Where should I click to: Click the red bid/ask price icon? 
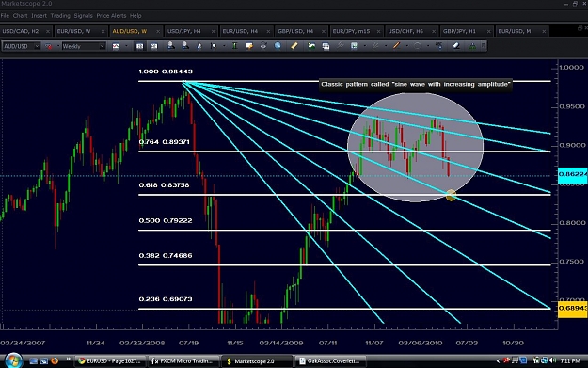pos(48,46)
